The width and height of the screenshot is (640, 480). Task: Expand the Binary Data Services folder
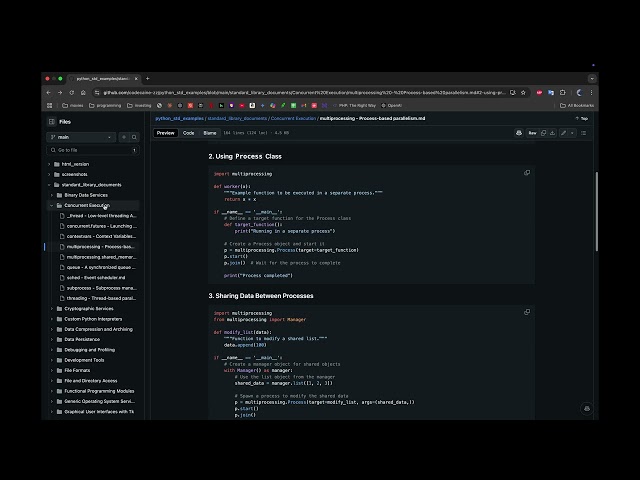[x=52, y=195]
